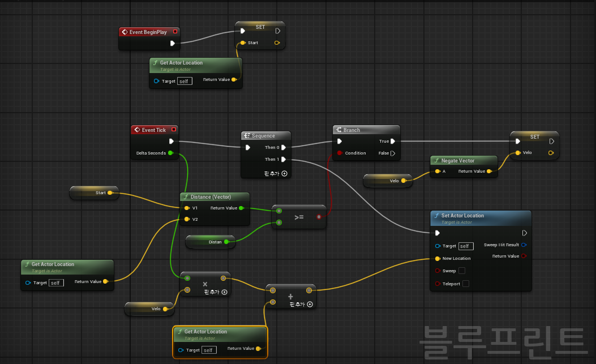
Task: Click the Event BeginPlay red delegate pin
Action: point(175,32)
